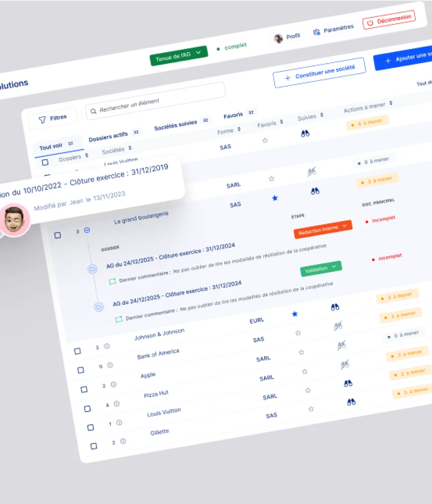Image resolution: width=432 pixels, height=504 pixels.
Task: Star the Louis Vuitton SARL row
Action: point(308,390)
